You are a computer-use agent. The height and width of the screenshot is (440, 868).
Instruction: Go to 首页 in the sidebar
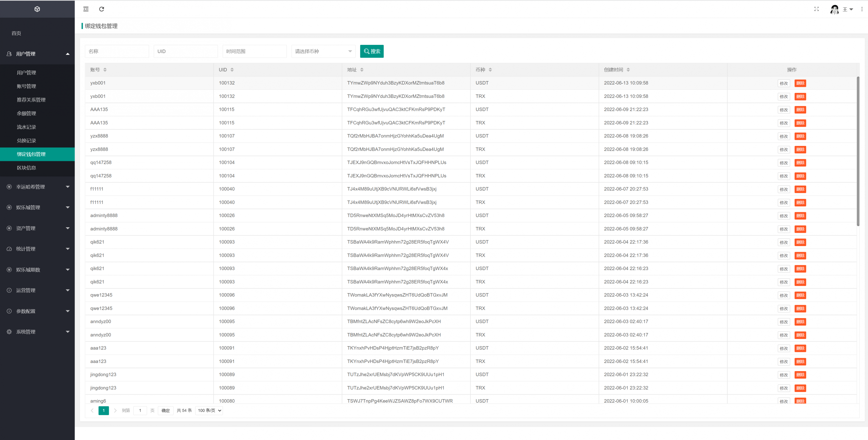click(16, 33)
